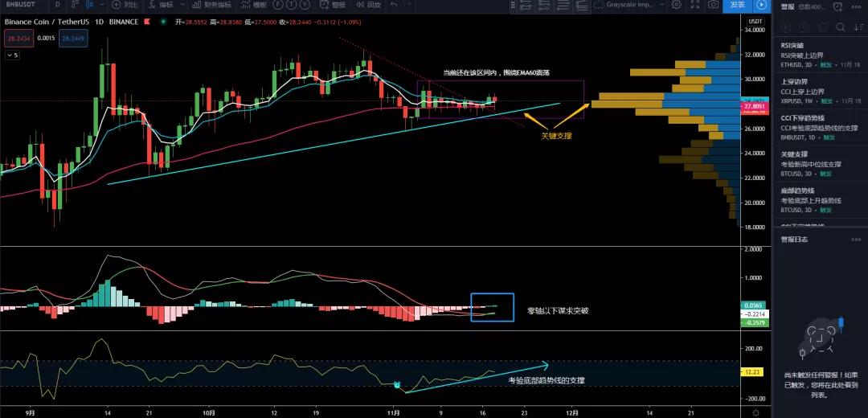Open the BNBUSDT symbol search
868x418 pixels.
(20, 5)
